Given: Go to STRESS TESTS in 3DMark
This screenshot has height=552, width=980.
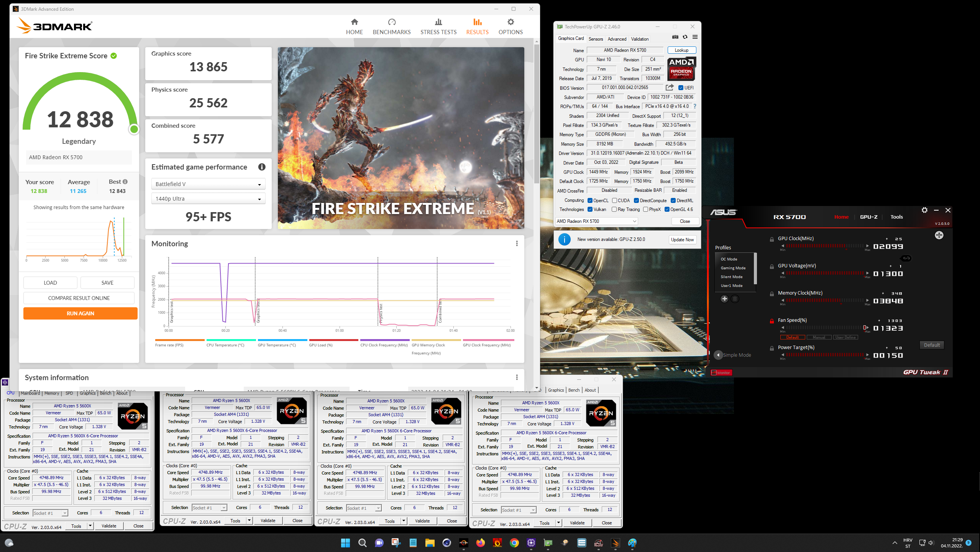Looking at the screenshot, I should 438,26.
